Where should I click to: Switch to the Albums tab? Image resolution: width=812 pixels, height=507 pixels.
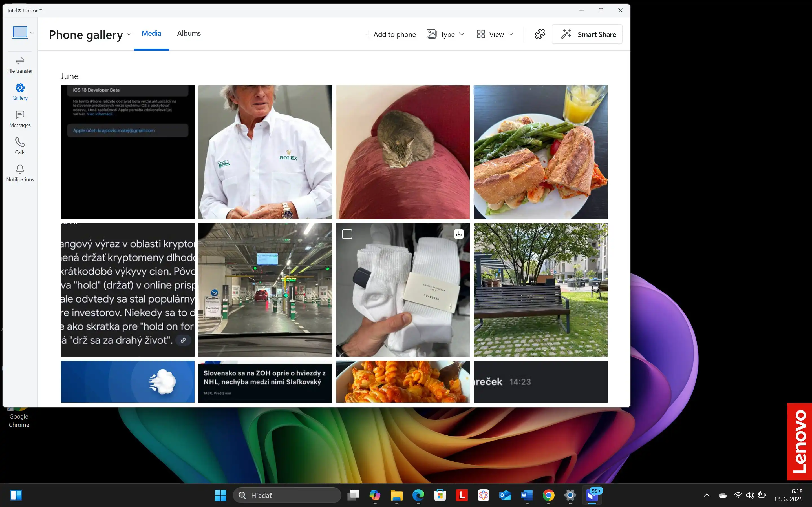click(189, 33)
